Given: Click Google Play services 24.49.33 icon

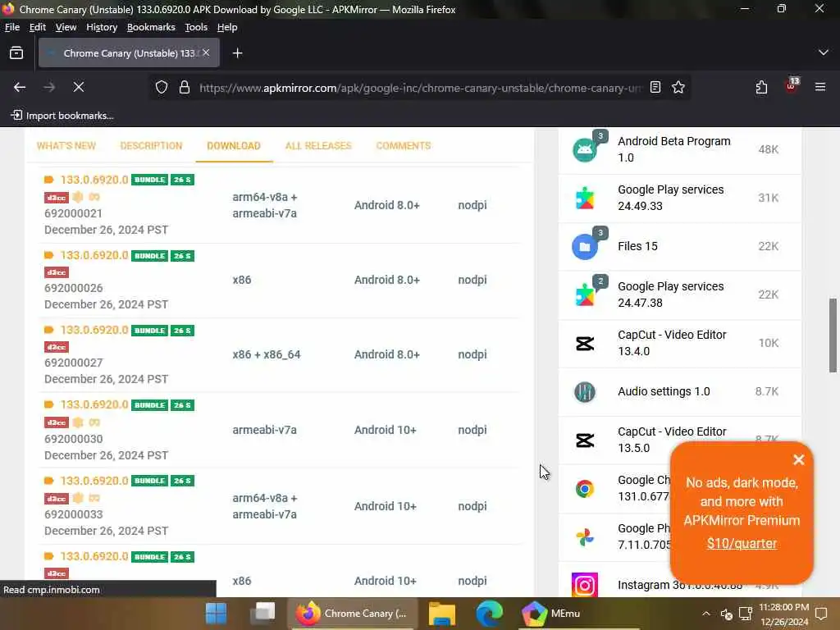Looking at the screenshot, I should (584, 198).
